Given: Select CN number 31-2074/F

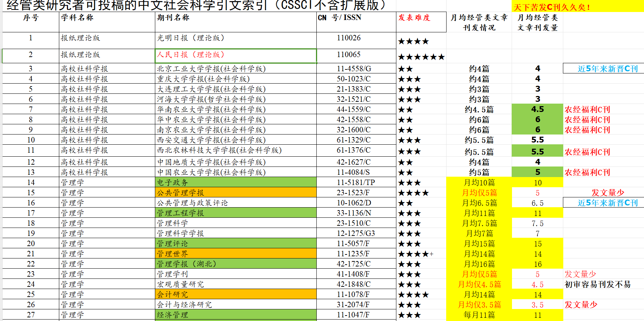Looking at the screenshot, I should [x=353, y=305].
